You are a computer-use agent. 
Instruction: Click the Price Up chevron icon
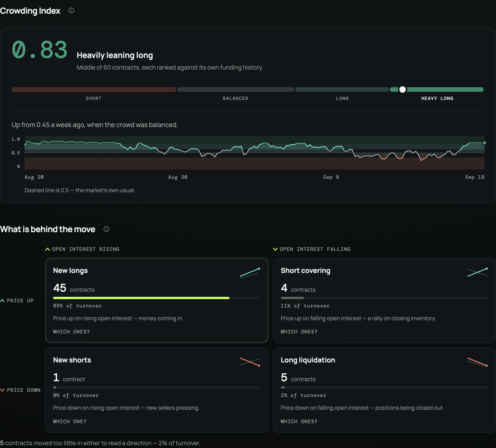click(x=3, y=301)
